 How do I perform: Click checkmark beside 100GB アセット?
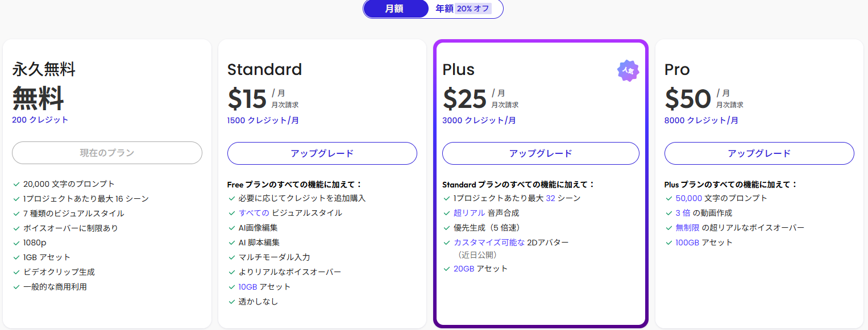pyautogui.click(x=668, y=243)
